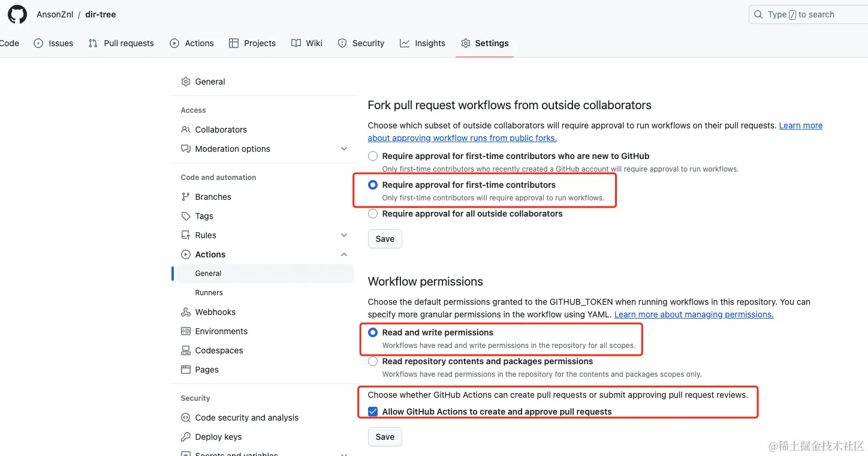Expand the Rules section chevron
Screen dimensions: 868x456
[344, 235]
